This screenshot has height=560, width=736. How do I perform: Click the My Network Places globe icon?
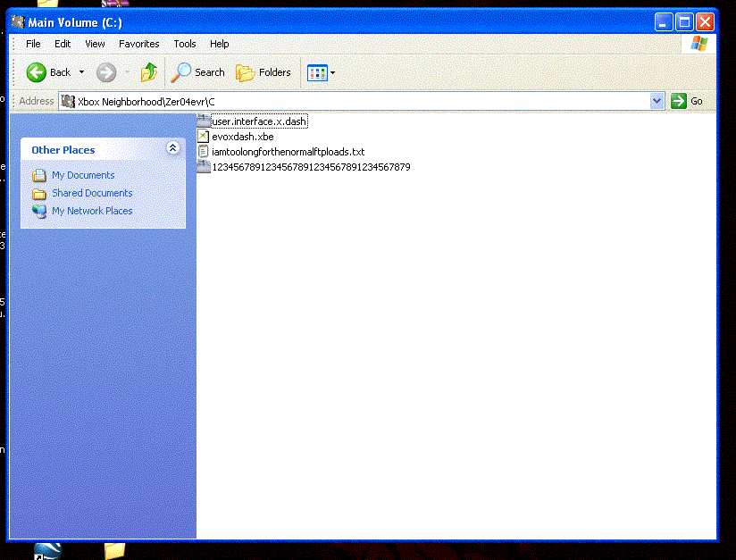[39, 212]
